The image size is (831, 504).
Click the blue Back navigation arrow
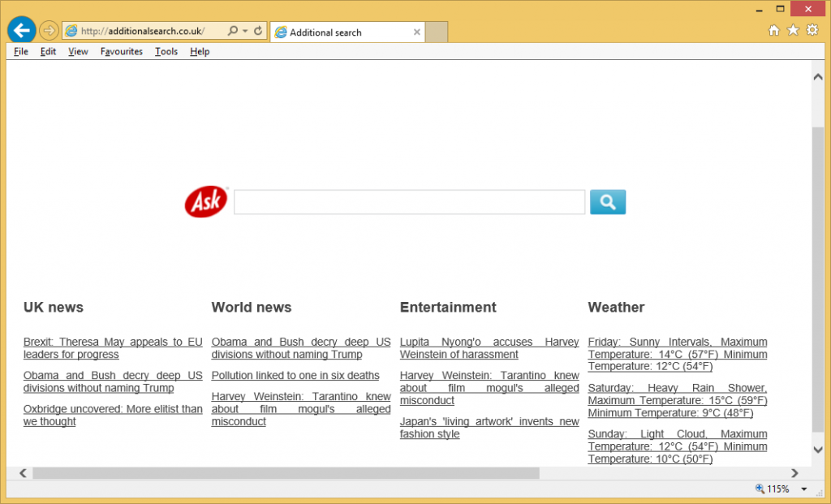(x=21, y=31)
